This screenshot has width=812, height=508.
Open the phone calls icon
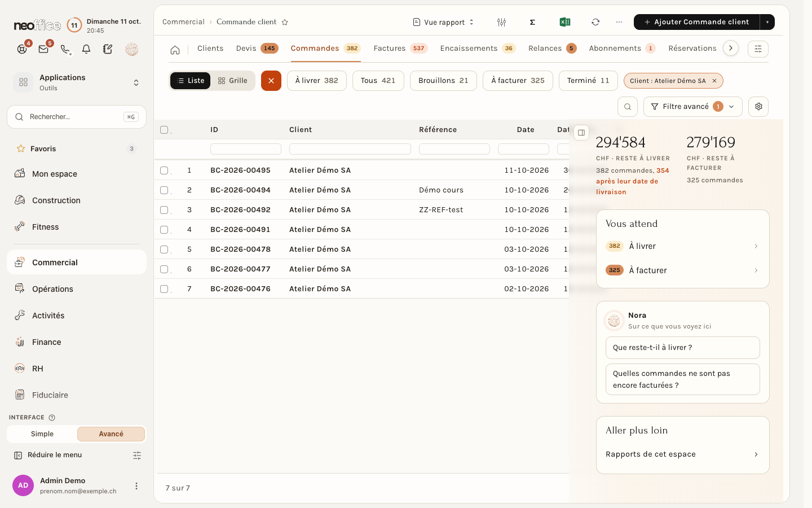pyautogui.click(x=65, y=49)
